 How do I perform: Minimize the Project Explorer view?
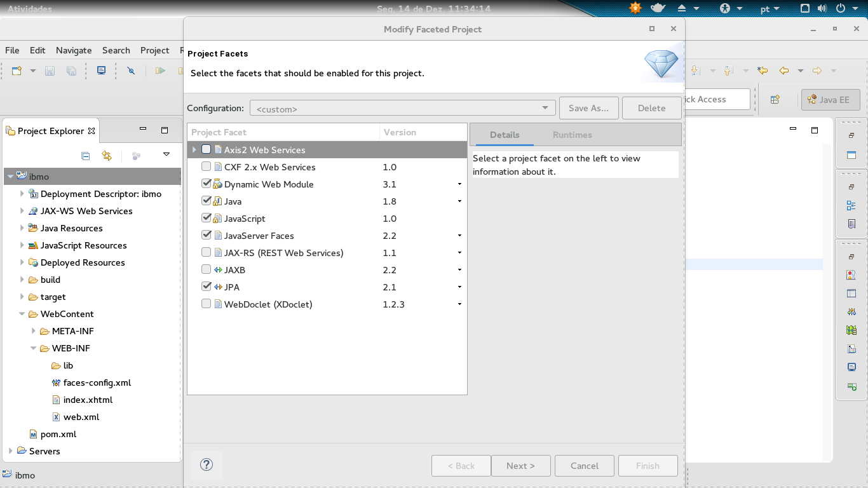click(143, 130)
